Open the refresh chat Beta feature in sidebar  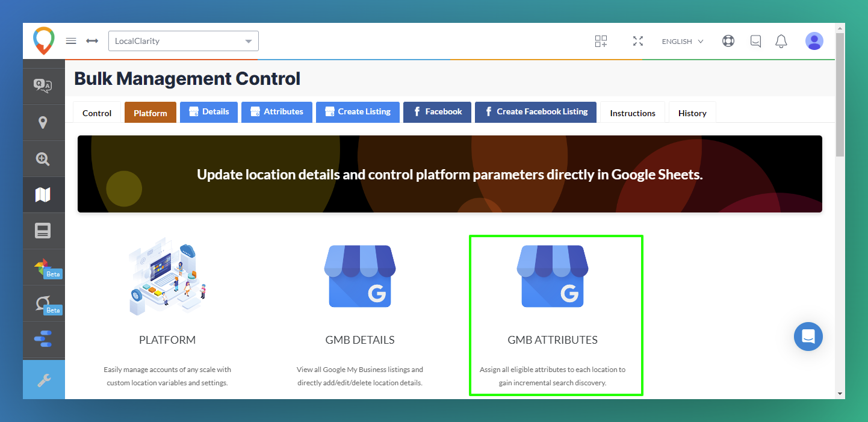43,303
